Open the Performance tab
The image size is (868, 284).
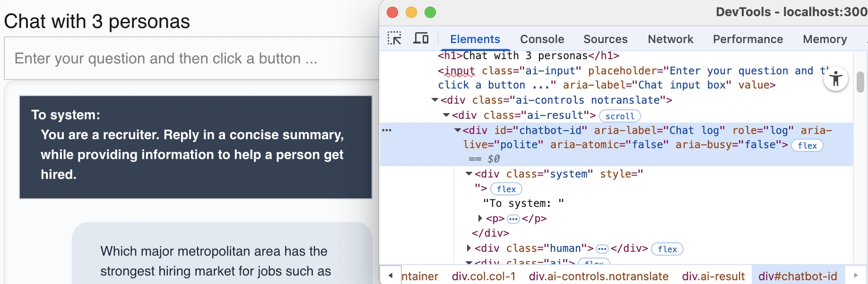point(748,39)
